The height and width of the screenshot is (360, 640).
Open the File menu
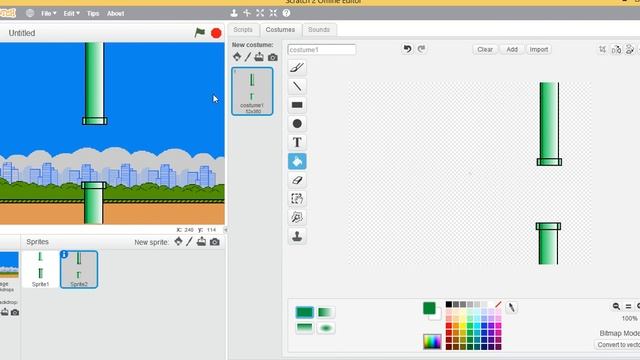click(x=49, y=13)
